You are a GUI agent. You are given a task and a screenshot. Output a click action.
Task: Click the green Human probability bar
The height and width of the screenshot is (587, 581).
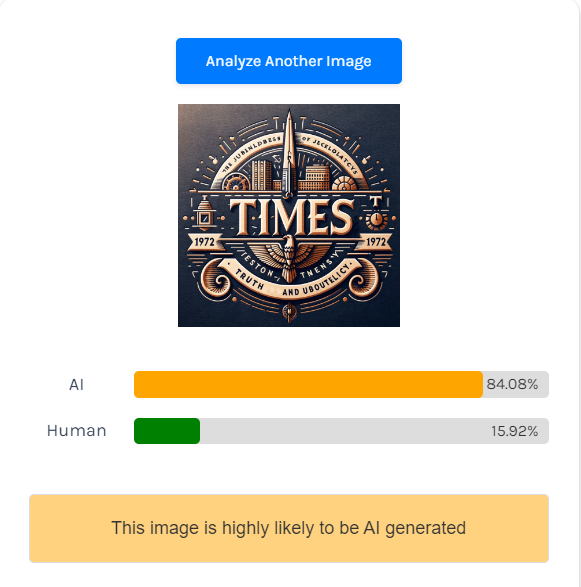click(167, 431)
